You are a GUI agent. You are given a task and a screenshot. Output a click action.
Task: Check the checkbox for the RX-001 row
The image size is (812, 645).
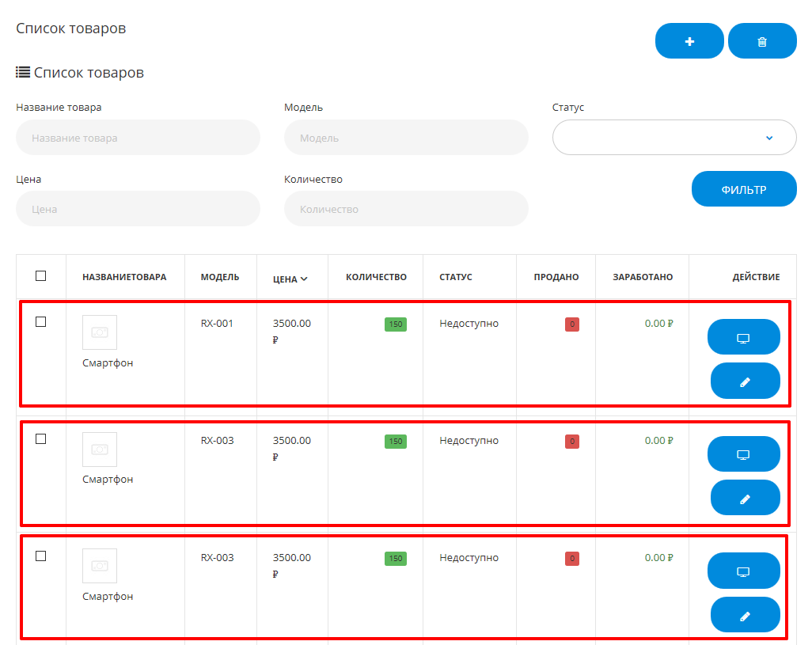[41, 322]
